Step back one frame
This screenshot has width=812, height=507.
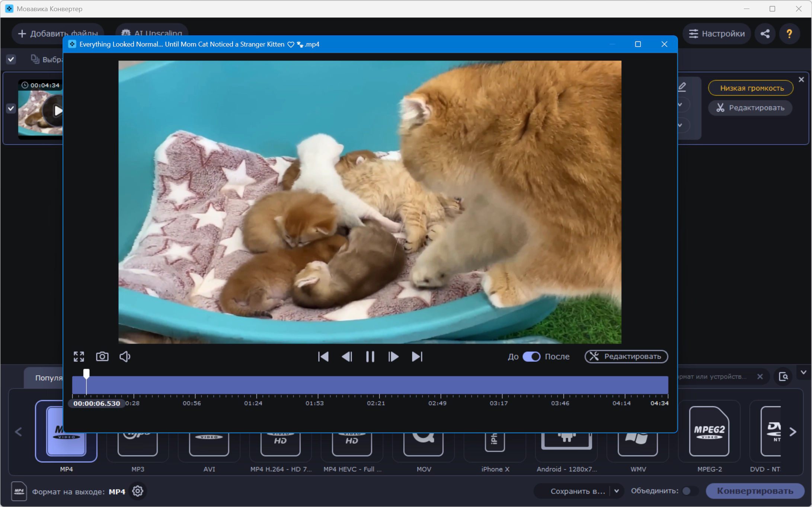(347, 357)
